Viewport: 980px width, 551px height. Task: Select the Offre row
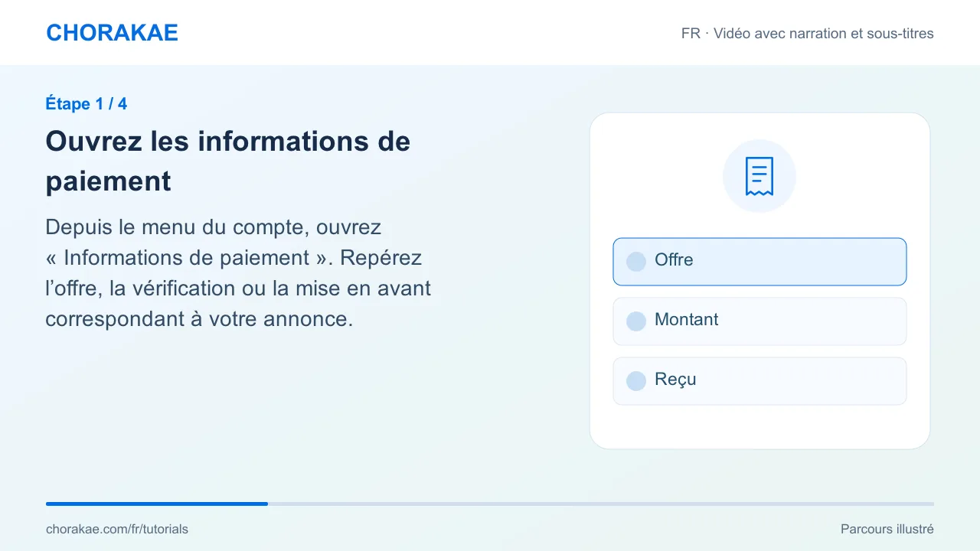coord(759,262)
